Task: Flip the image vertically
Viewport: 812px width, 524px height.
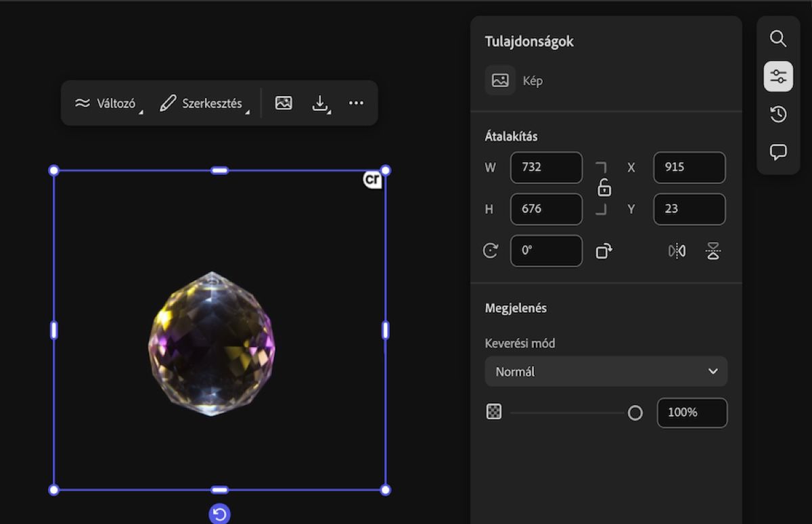Action: 713,252
